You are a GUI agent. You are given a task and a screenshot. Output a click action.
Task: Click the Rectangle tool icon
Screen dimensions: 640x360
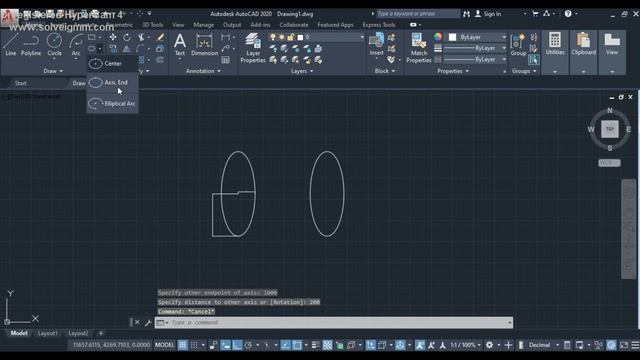[x=92, y=37]
